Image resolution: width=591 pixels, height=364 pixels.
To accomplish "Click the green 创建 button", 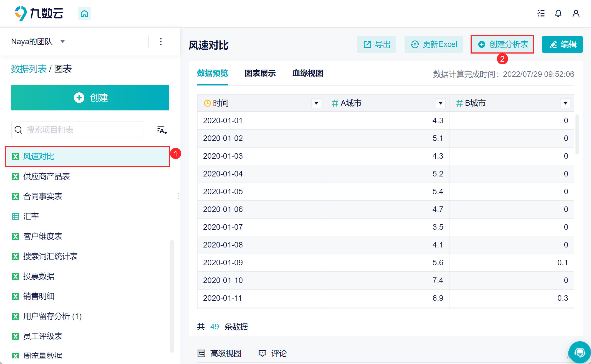I will click(90, 98).
